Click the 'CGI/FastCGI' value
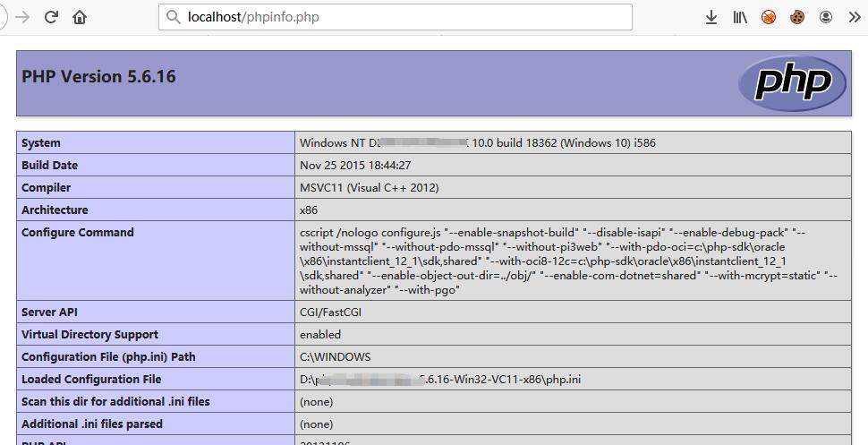Viewport: 868px width, 445px height. point(330,312)
